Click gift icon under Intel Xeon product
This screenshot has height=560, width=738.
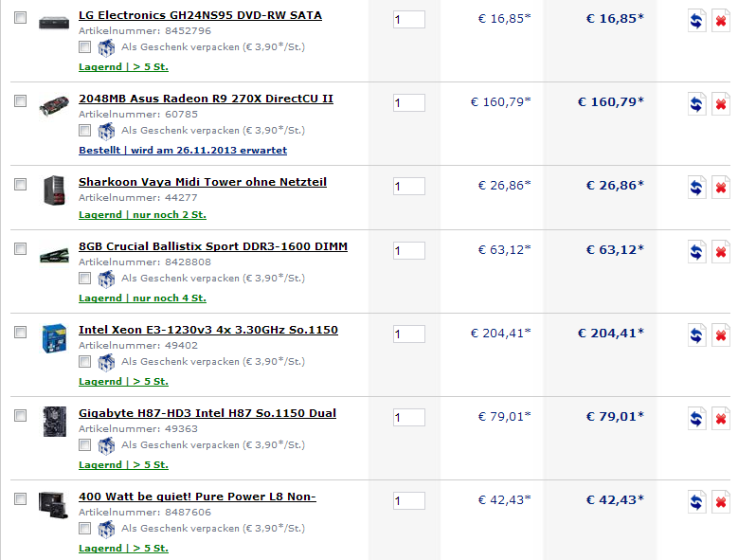pos(106,362)
